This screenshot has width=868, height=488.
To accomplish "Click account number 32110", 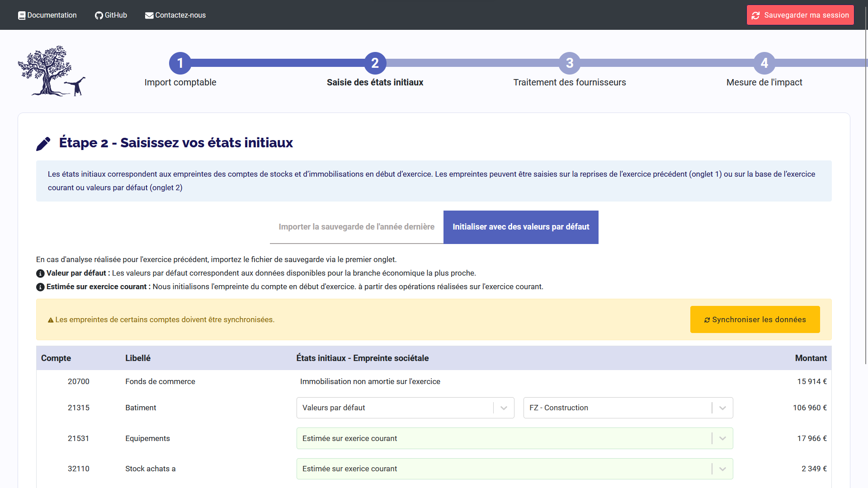I will coord(79,469).
